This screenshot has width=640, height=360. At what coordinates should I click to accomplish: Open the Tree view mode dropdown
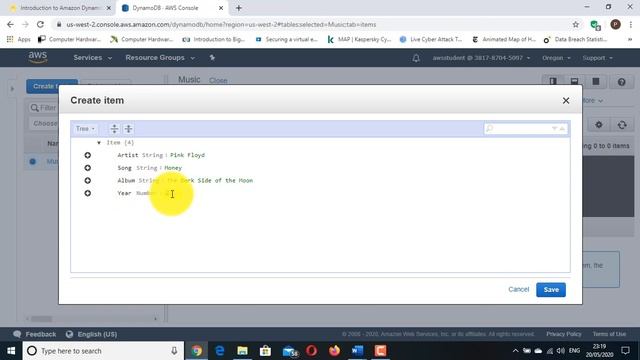click(85, 129)
